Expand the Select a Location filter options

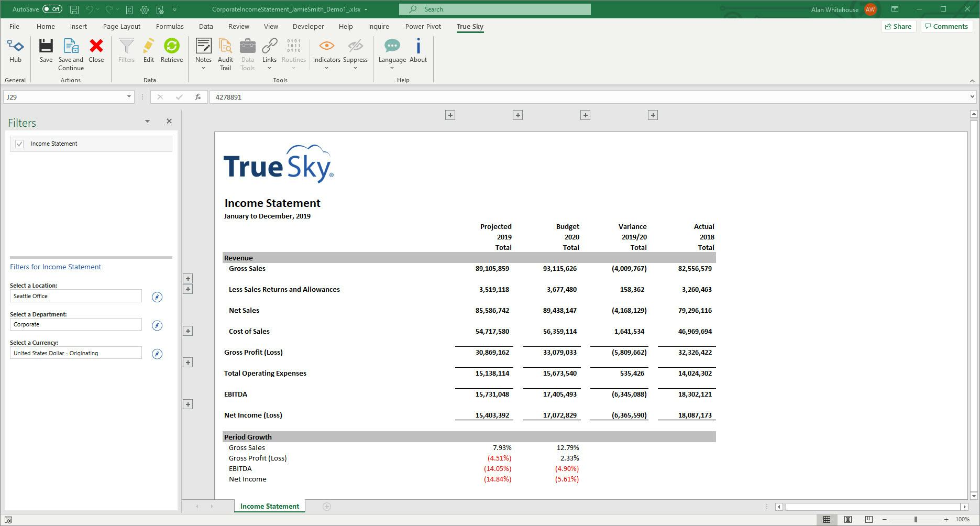point(157,297)
